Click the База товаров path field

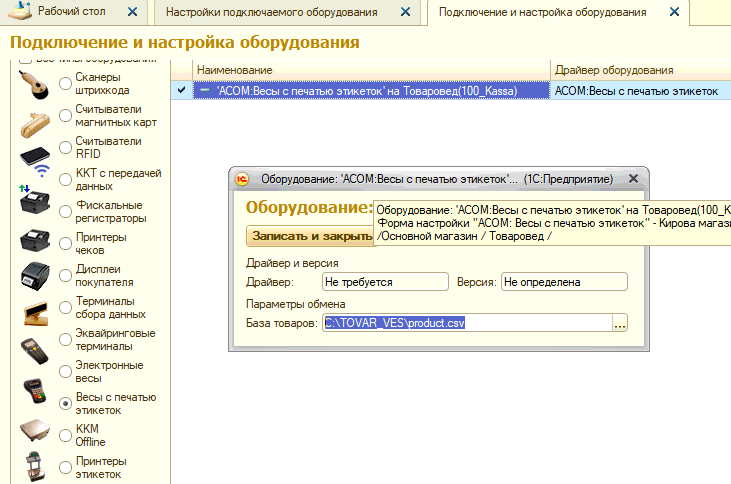[x=467, y=323]
